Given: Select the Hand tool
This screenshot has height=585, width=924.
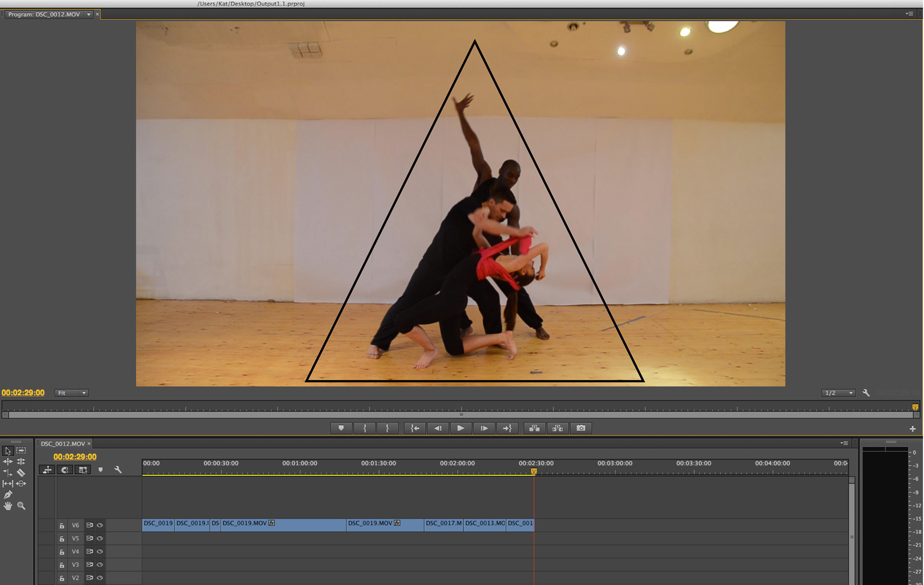Looking at the screenshot, I should point(8,506).
